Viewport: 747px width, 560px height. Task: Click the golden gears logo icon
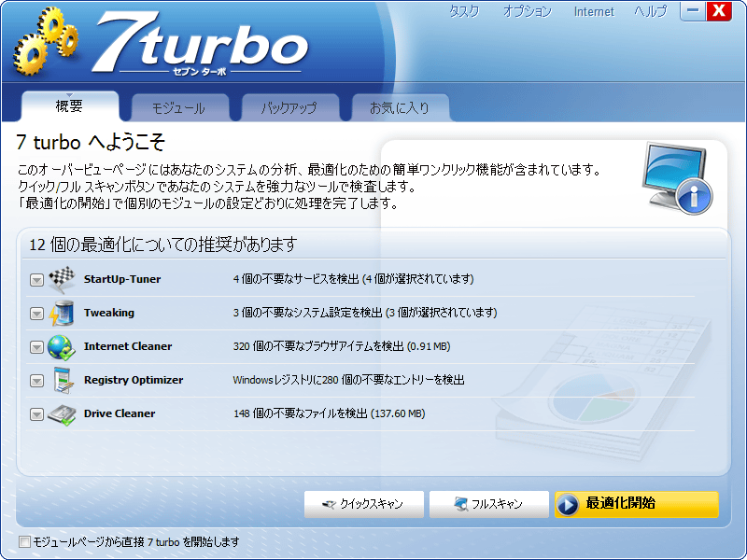coord(45,41)
